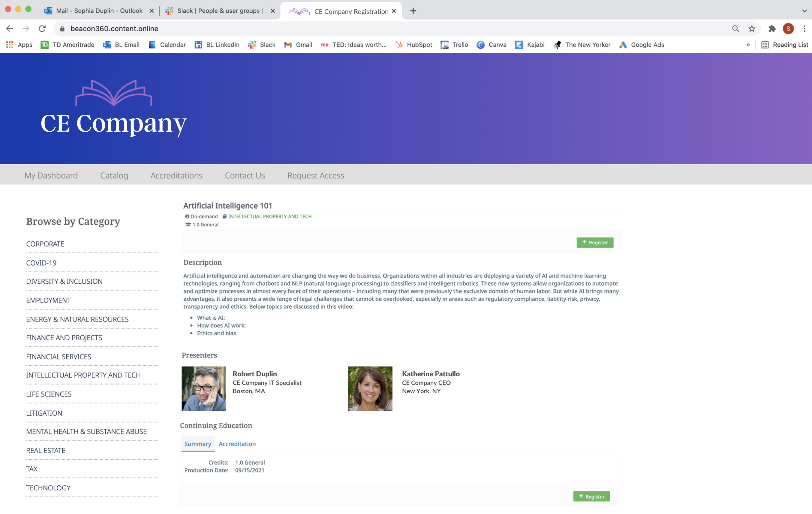The height and width of the screenshot is (514, 812).
Task: Click the browser back arrow
Action: point(10,29)
